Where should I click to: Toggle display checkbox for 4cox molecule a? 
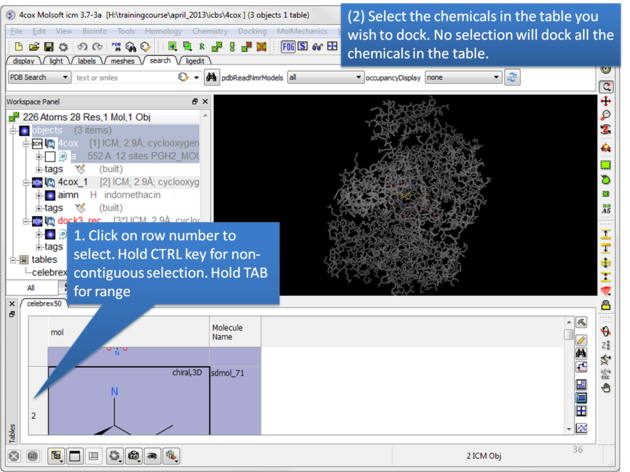(x=50, y=157)
